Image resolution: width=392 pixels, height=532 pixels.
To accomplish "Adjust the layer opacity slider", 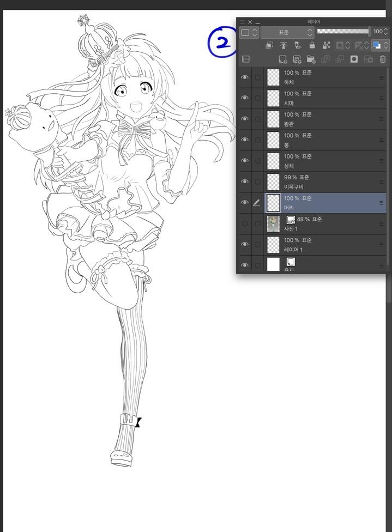I will (343, 32).
